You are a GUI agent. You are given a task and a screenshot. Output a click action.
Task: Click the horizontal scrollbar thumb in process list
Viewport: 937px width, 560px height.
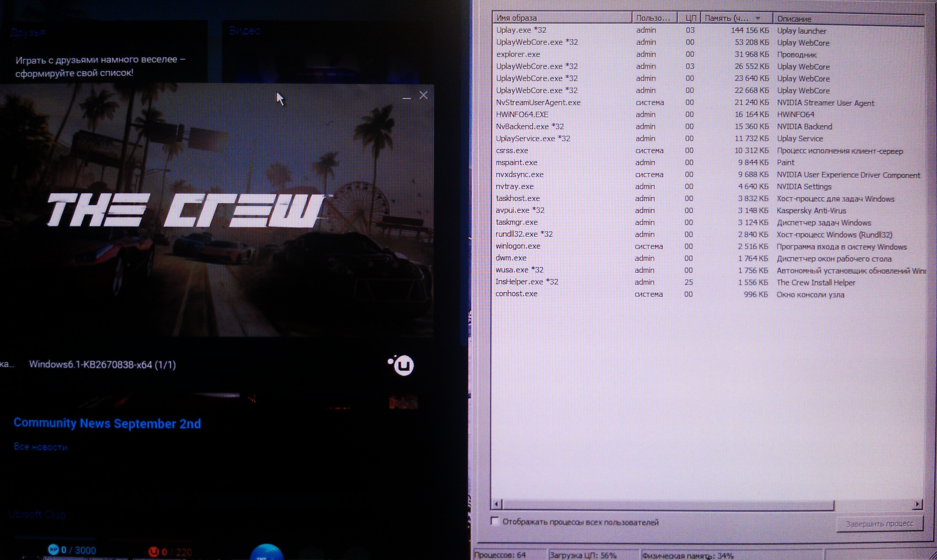pyautogui.click(x=668, y=505)
